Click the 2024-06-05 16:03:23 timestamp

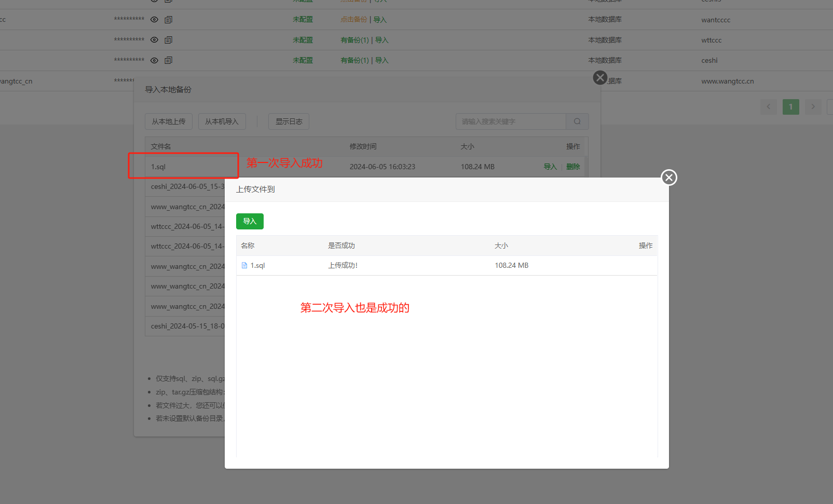click(383, 167)
